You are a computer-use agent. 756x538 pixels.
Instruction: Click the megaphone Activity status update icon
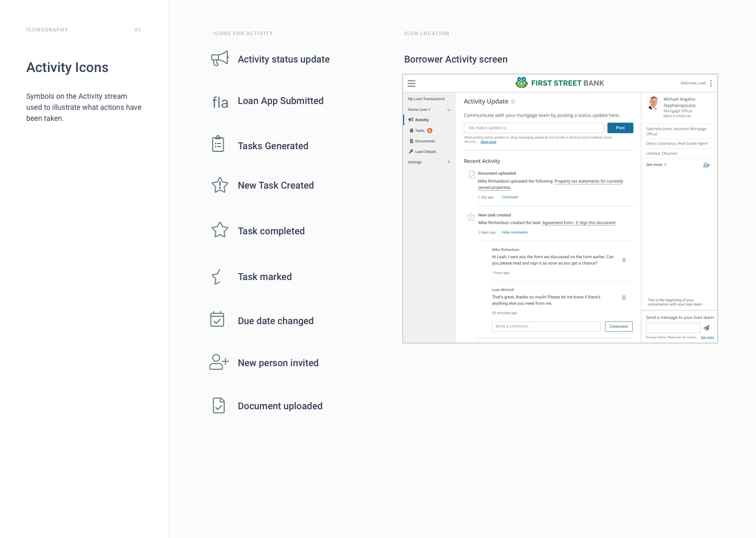point(219,58)
